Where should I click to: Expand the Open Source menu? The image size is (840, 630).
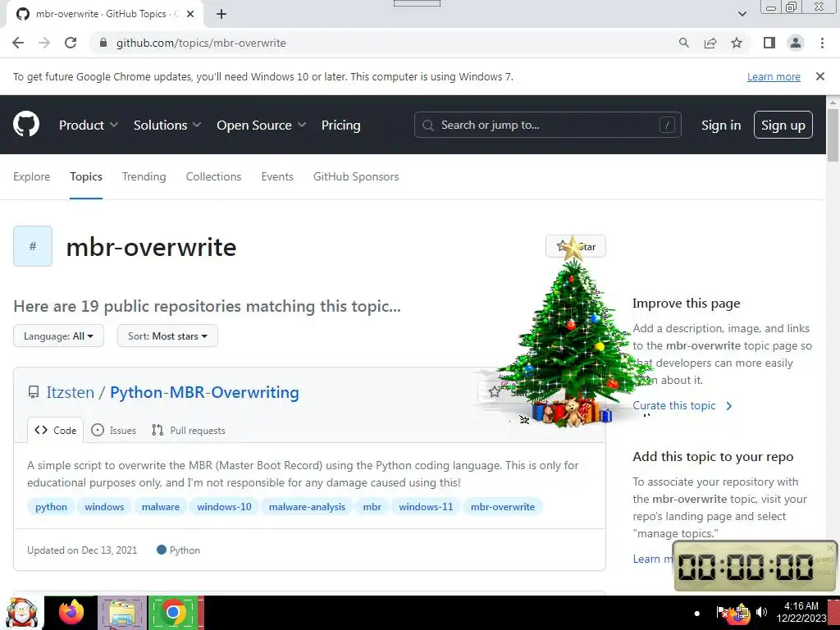tap(262, 125)
